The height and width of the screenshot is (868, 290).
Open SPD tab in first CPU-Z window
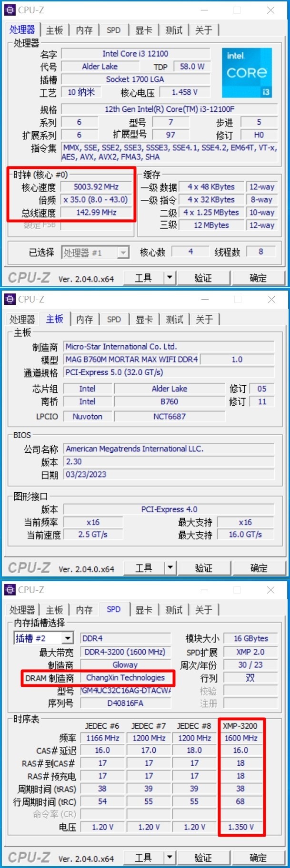(114, 30)
